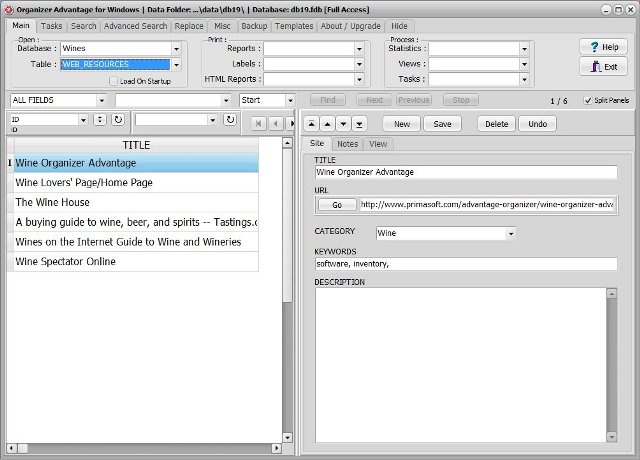Switch to the Notes record tab

click(x=347, y=144)
